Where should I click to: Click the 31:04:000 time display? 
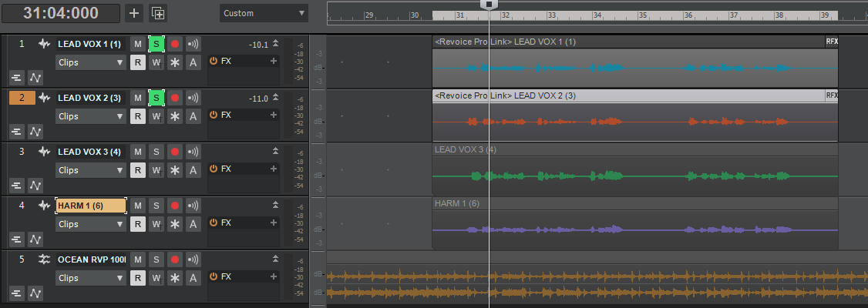pos(61,13)
